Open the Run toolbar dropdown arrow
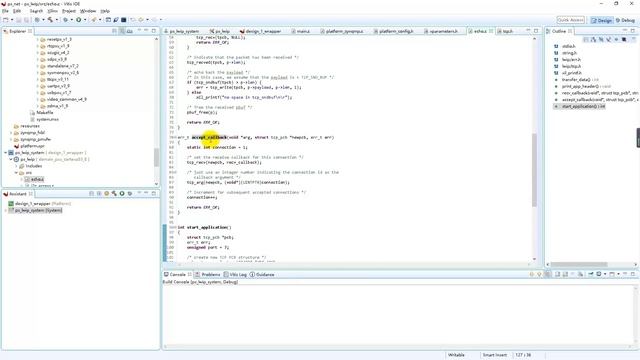Viewport: 640px width, 360px height. click(x=84, y=20)
